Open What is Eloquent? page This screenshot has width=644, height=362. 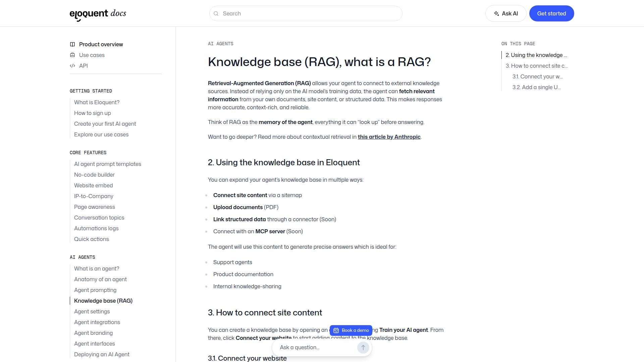tap(97, 102)
